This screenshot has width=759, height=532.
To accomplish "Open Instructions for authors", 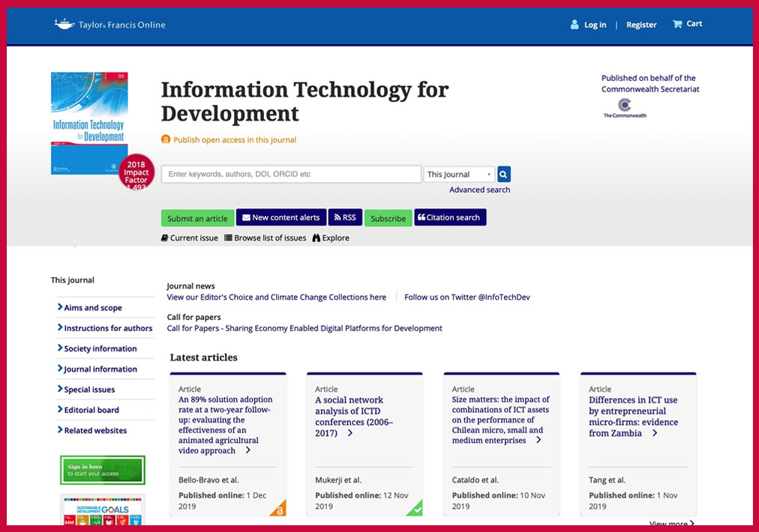I will [x=108, y=328].
